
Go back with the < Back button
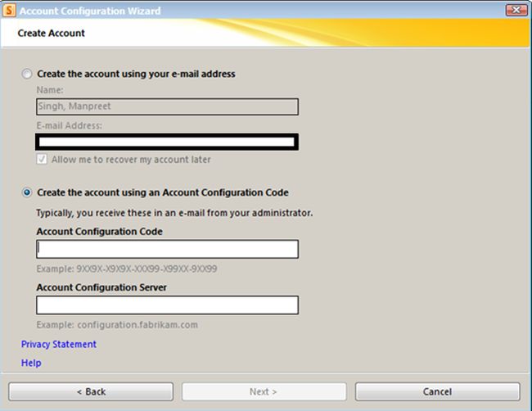pyautogui.click(x=91, y=391)
